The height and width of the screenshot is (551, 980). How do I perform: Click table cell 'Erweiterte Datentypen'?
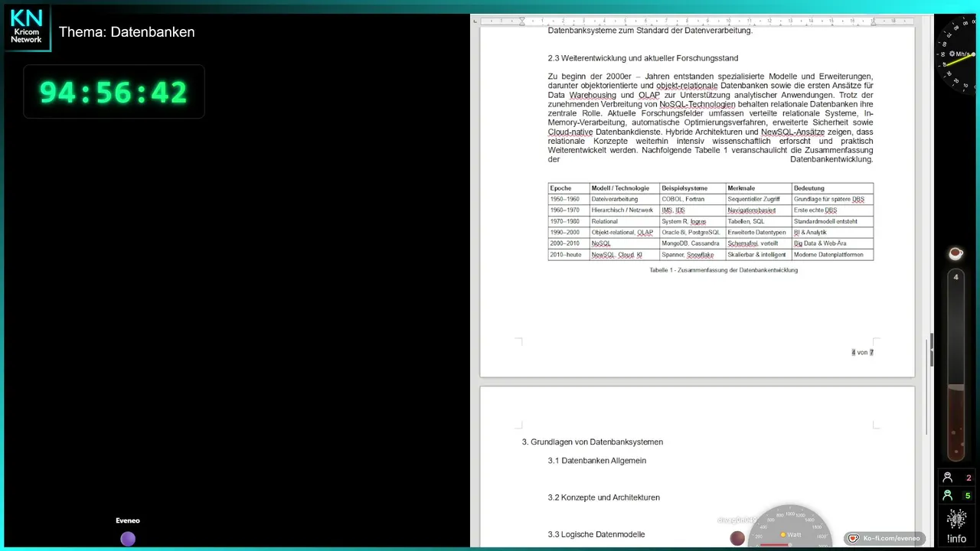[x=759, y=233]
